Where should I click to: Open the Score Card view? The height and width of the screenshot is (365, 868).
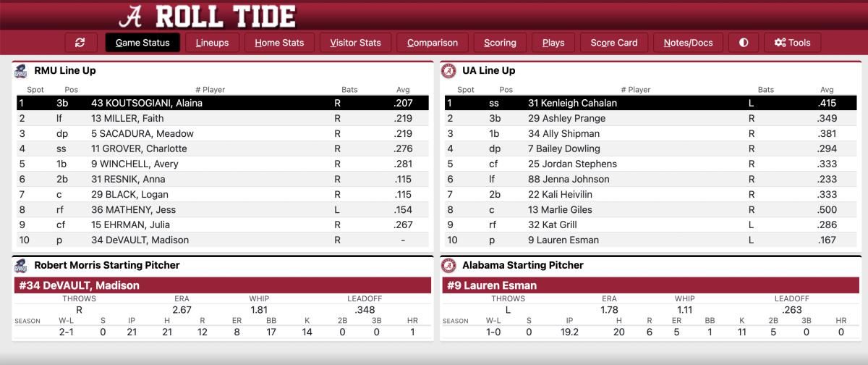pos(614,43)
